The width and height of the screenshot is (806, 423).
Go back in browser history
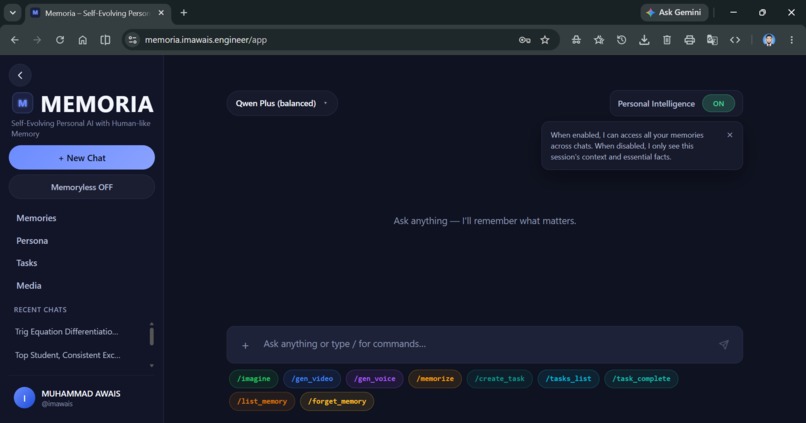(x=14, y=40)
